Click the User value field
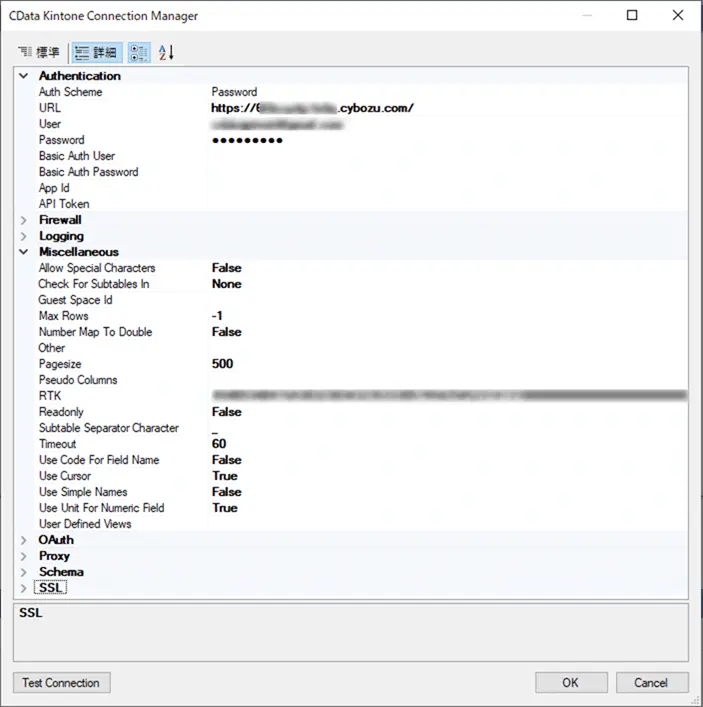The width and height of the screenshot is (703, 707). (x=449, y=124)
